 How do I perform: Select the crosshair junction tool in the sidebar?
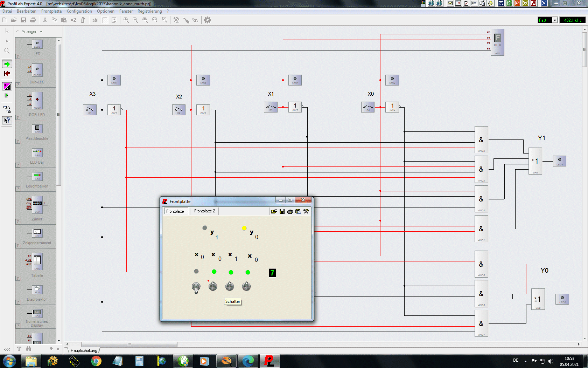[7, 41]
